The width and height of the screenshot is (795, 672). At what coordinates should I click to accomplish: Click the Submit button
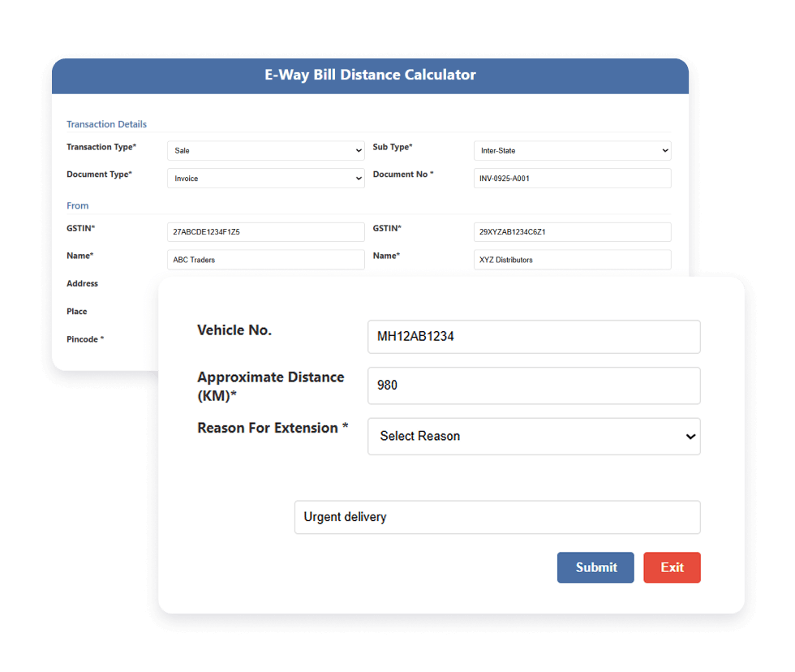595,567
